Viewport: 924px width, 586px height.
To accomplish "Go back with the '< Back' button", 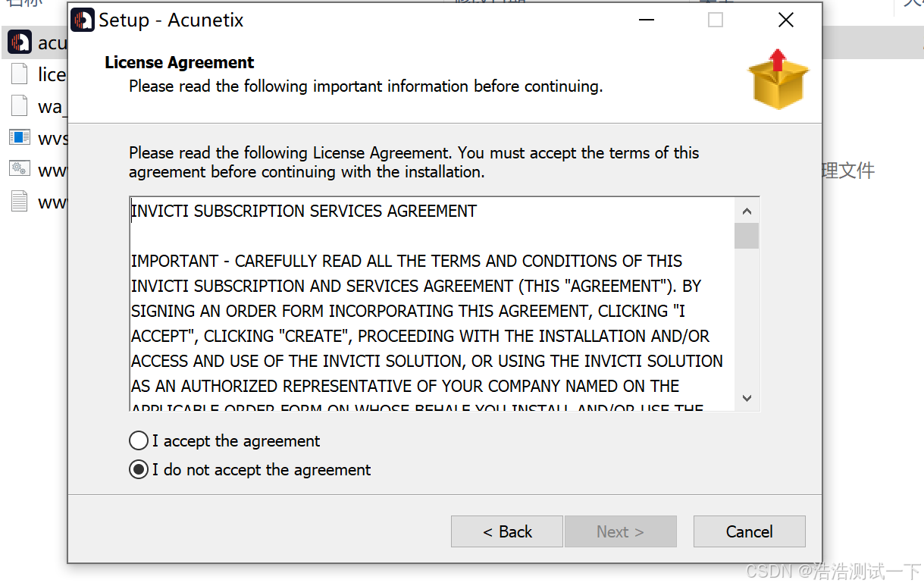I will (x=507, y=531).
